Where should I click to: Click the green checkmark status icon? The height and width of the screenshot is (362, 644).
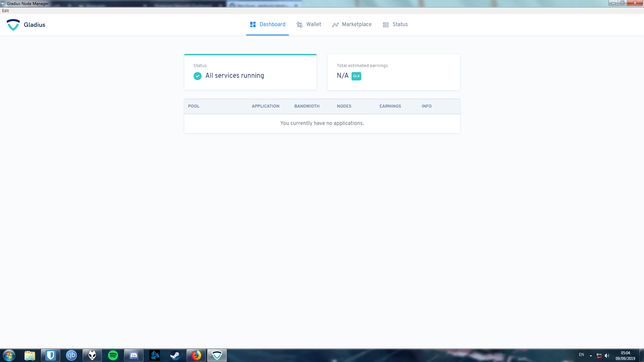(198, 76)
